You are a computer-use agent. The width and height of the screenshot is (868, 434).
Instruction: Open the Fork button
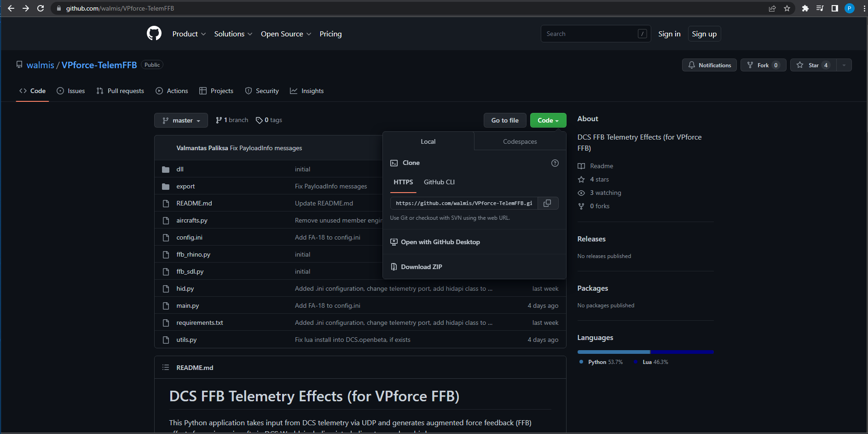(x=763, y=65)
